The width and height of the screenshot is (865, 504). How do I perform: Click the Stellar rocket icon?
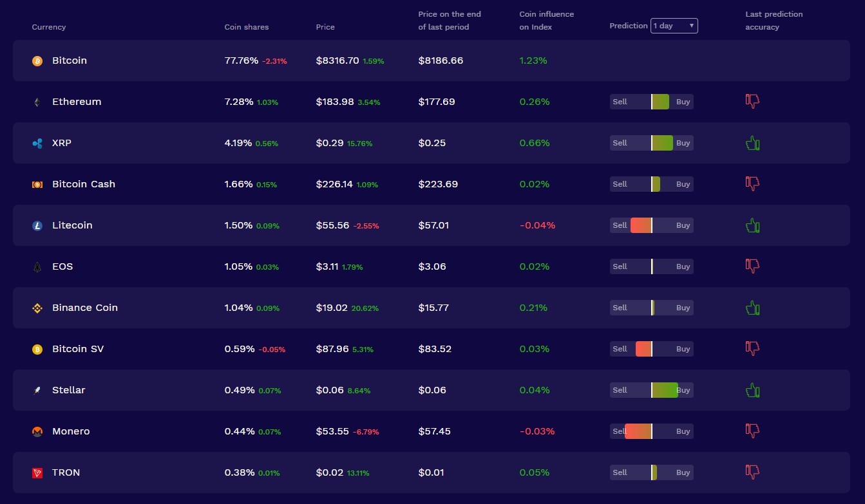pyautogui.click(x=37, y=390)
